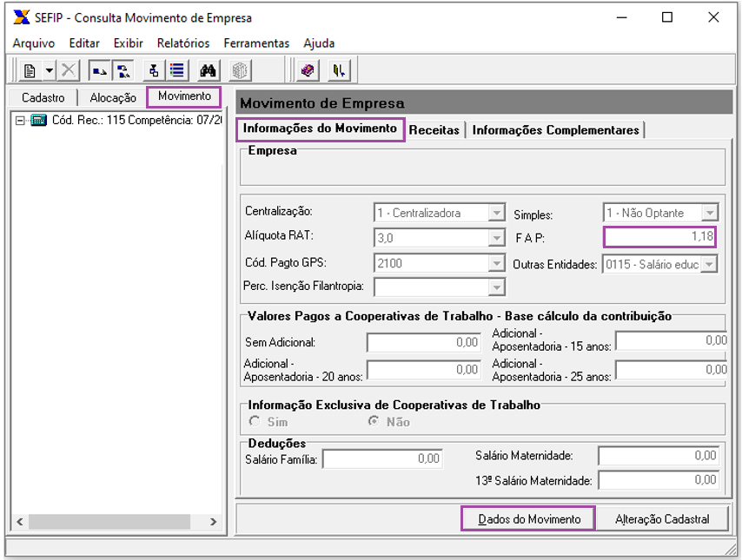
Task: Select the Movimento tab in left panel
Action: pyautogui.click(x=184, y=96)
